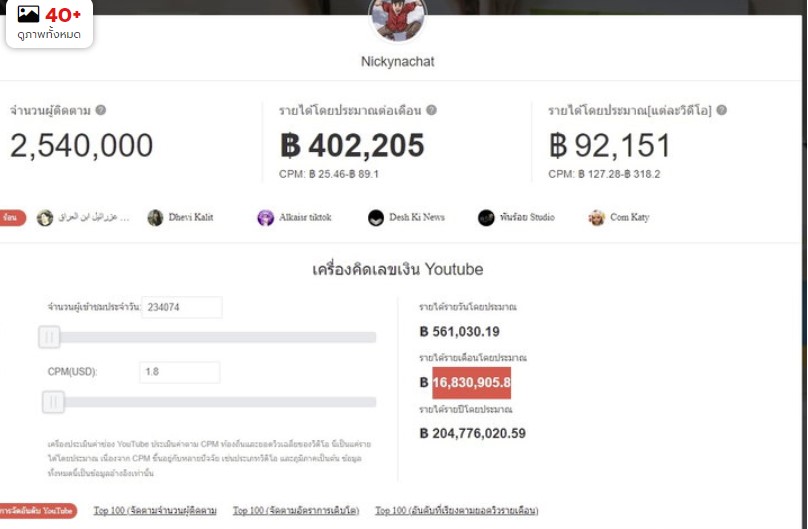808x529 pixels.
Task: Click the CPM(USD) input field
Action: pos(179,372)
